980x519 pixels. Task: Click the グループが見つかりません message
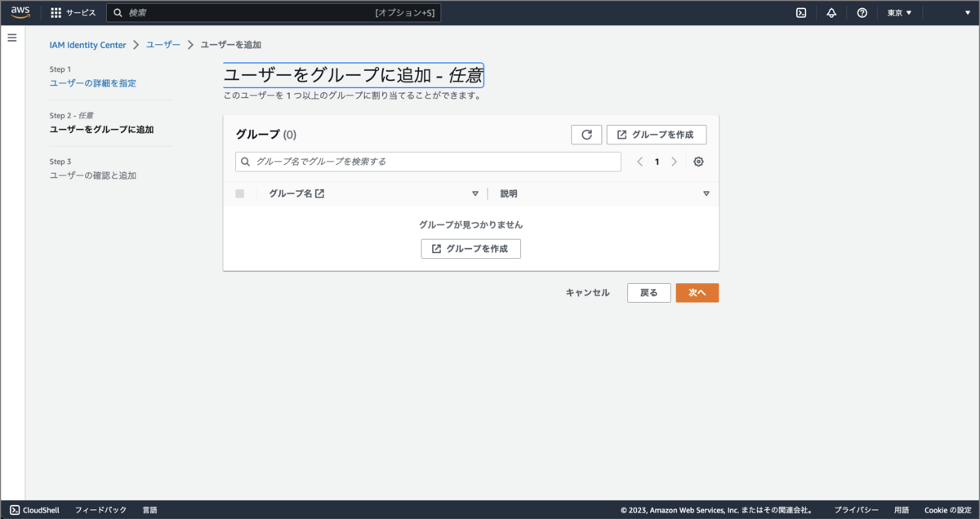coord(471,224)
